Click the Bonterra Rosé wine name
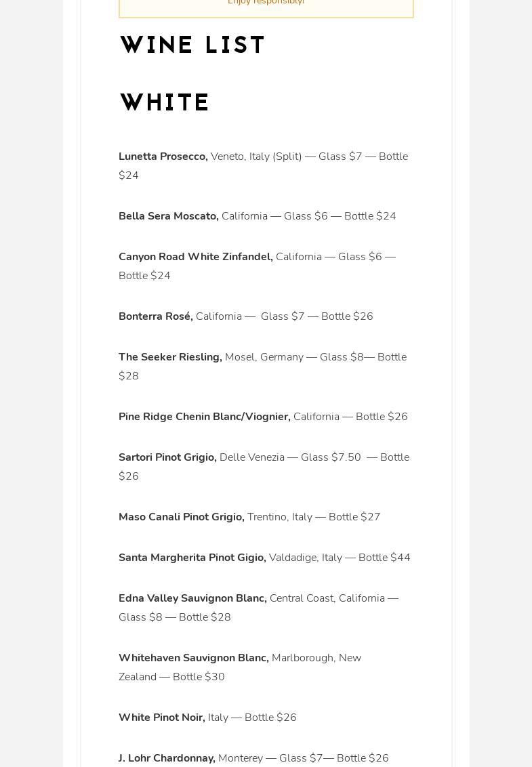 click(x=155, y=316)
